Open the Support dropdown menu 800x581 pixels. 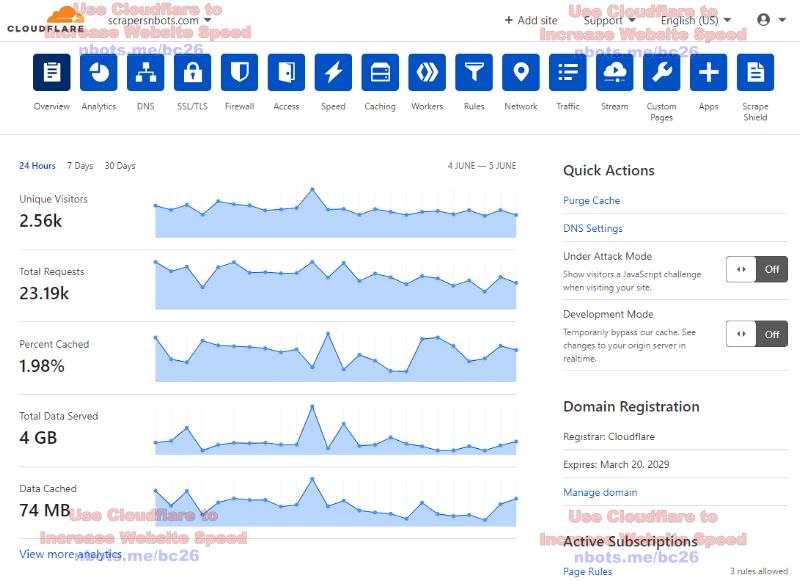[609, 20]
